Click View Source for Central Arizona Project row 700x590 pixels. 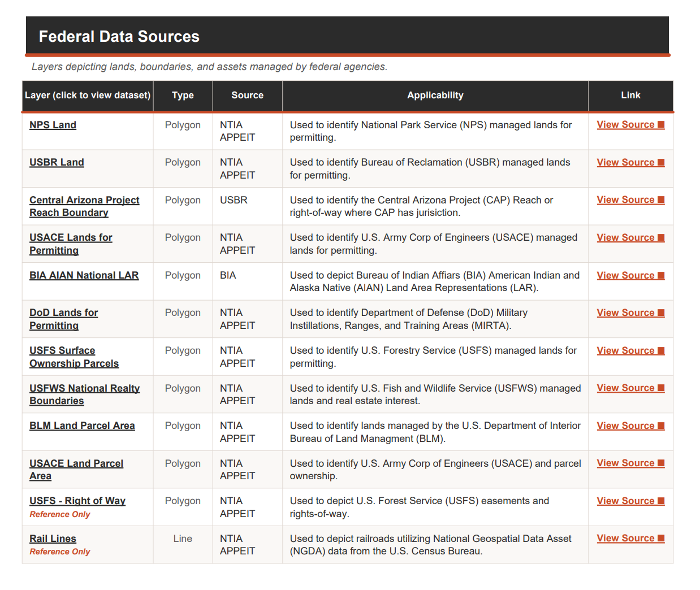click(x=630, y=199)
